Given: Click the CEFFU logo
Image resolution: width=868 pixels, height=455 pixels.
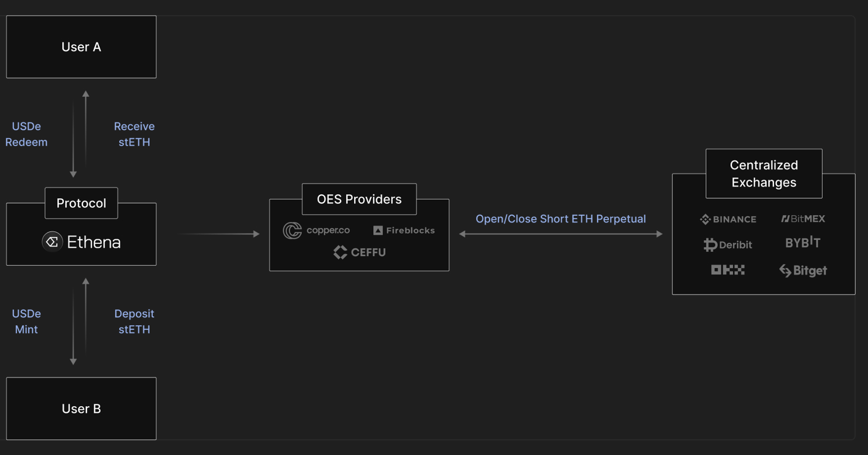Looking at the screenshot, I should click(x=359, y=252).
